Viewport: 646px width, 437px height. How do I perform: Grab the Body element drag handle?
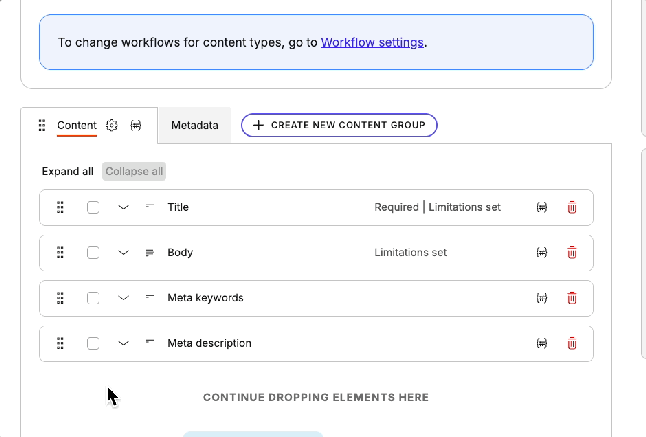click(60, 252)
